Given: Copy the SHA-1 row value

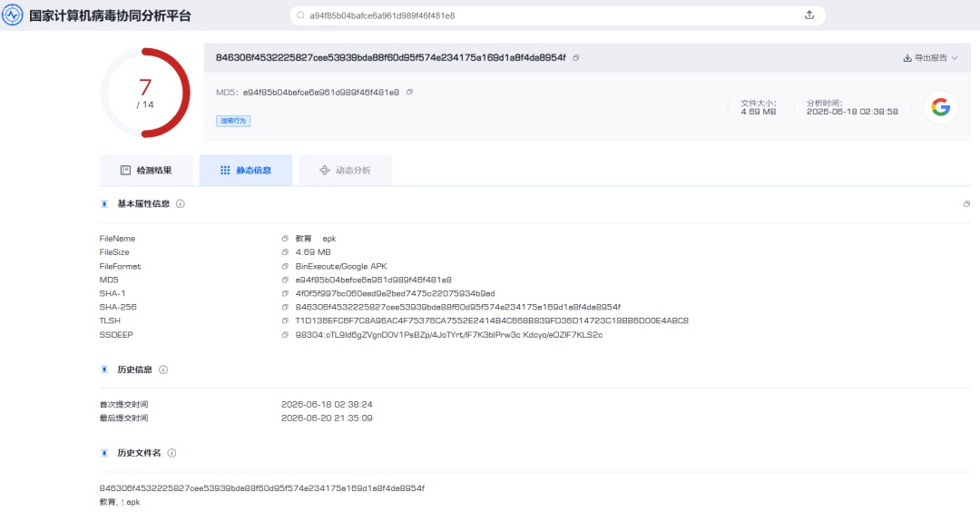Looking at the screenshot, I should 285,293.
